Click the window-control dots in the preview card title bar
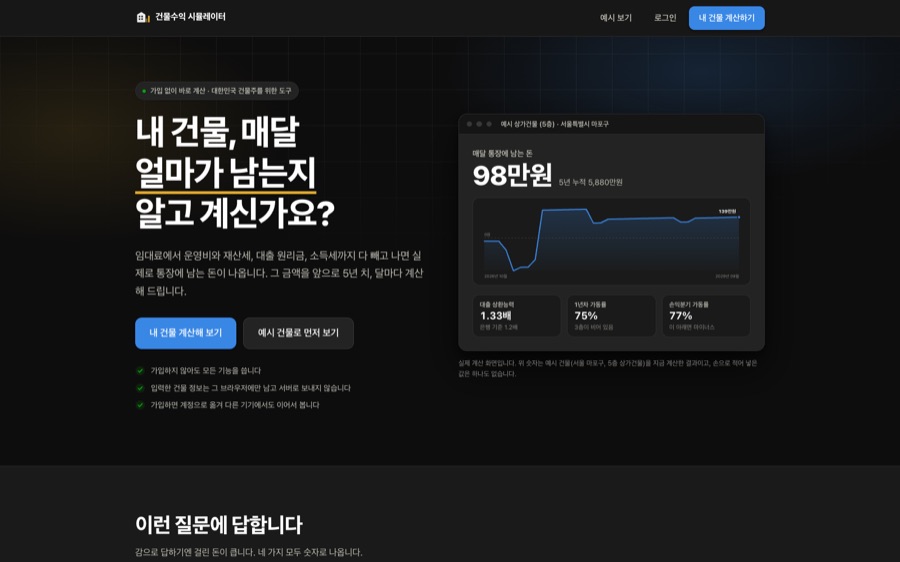900x562 pixels. click(x=479, y=124)
